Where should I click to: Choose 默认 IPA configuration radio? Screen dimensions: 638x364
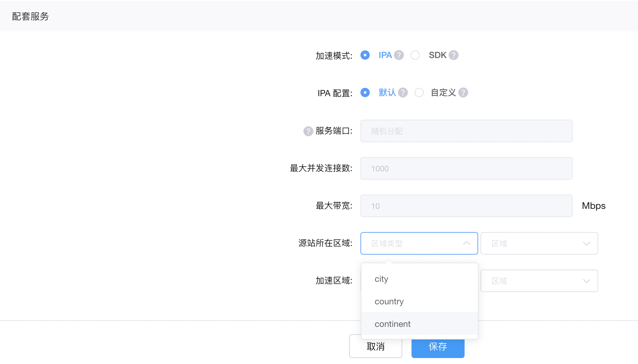pos(365,92)
